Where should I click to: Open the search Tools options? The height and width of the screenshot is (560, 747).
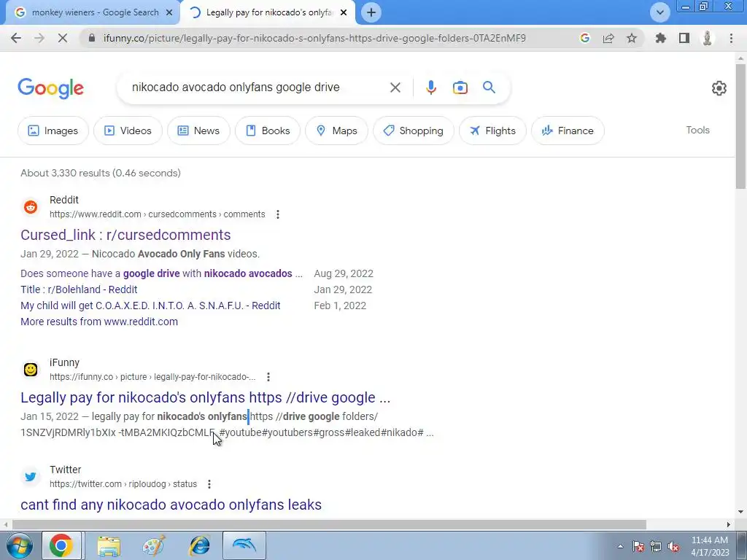[x=697, y=130]
